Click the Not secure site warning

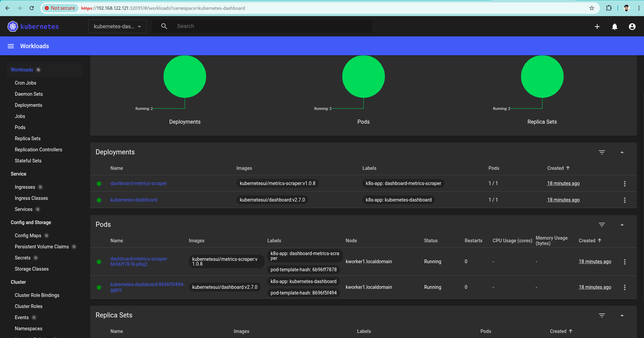coord(60,8)
